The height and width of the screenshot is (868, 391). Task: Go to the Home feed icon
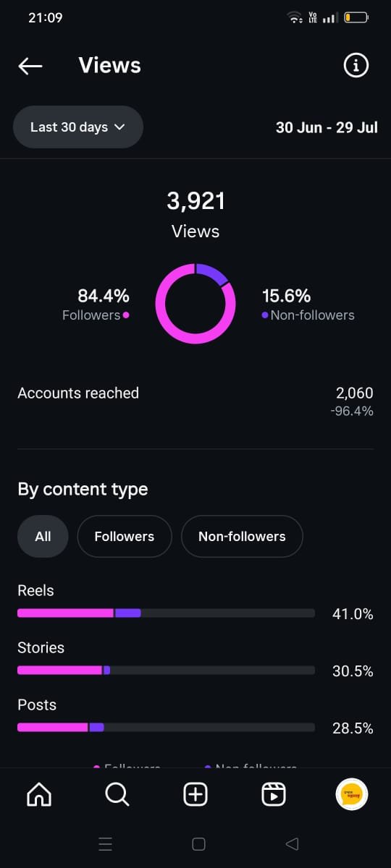click(x=39, y=795)
